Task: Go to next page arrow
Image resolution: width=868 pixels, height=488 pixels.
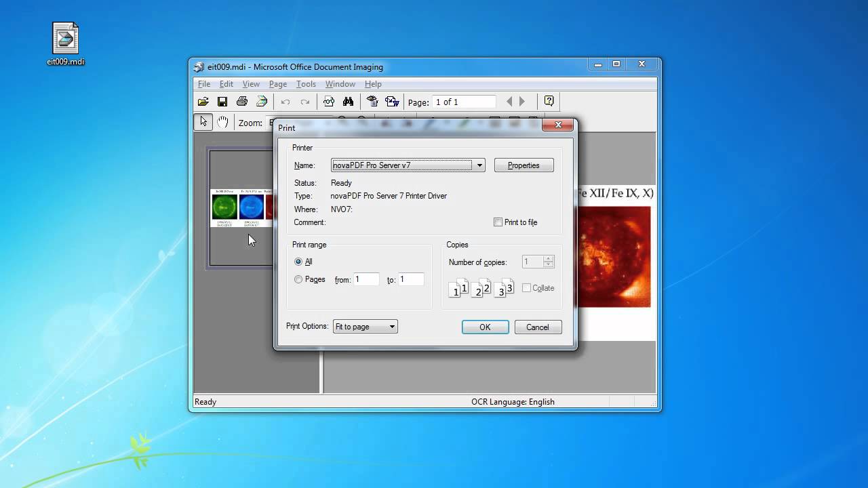Action: point(522,102)
